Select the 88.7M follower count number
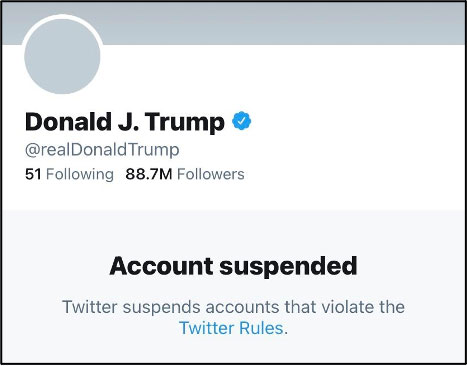Screen dimensions: 468x366 [149, 174]
